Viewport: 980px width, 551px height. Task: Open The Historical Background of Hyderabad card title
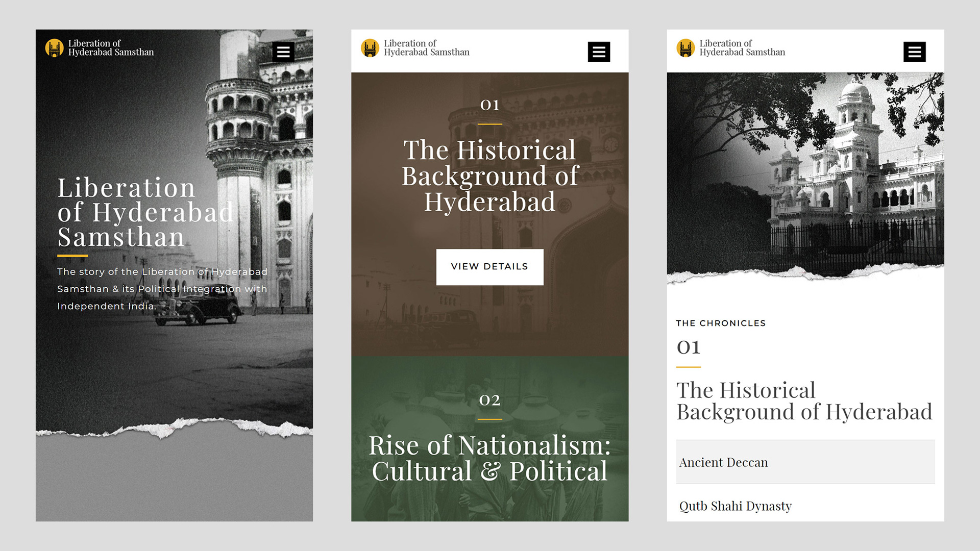[x=489, y=176]
